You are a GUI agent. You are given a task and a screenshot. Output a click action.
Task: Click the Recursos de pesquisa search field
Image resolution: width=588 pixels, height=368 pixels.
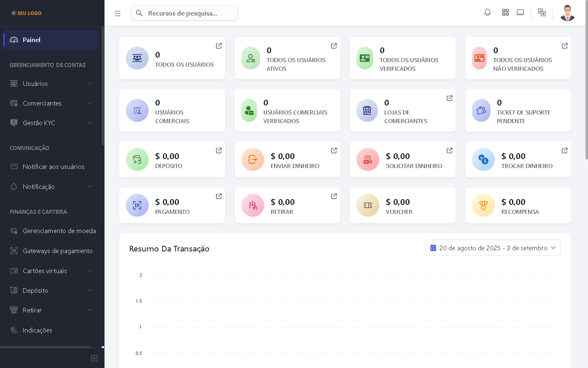coord(188,13)
